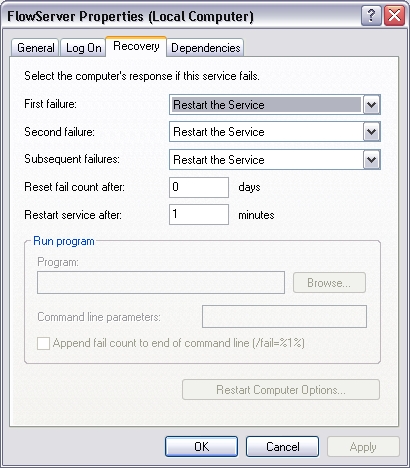Image resolution: width=410 pixels, height=468 pixels.
Task: Expand the Subsequent failures dropdown arrow
Action: [x=371, y=160]
